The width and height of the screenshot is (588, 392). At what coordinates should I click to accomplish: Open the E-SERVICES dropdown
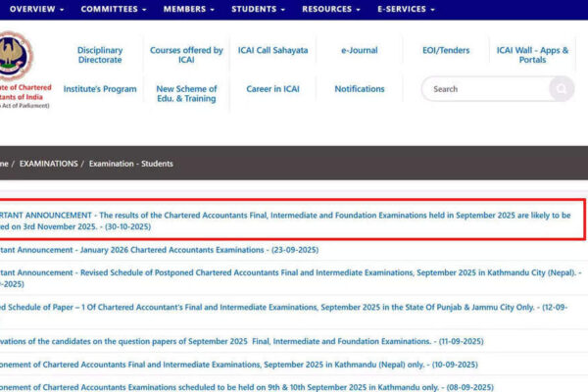[406, 9]
